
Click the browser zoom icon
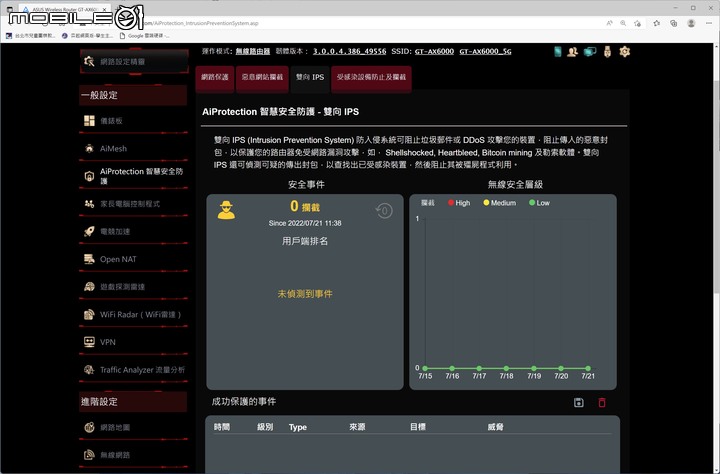pos(623,23)
